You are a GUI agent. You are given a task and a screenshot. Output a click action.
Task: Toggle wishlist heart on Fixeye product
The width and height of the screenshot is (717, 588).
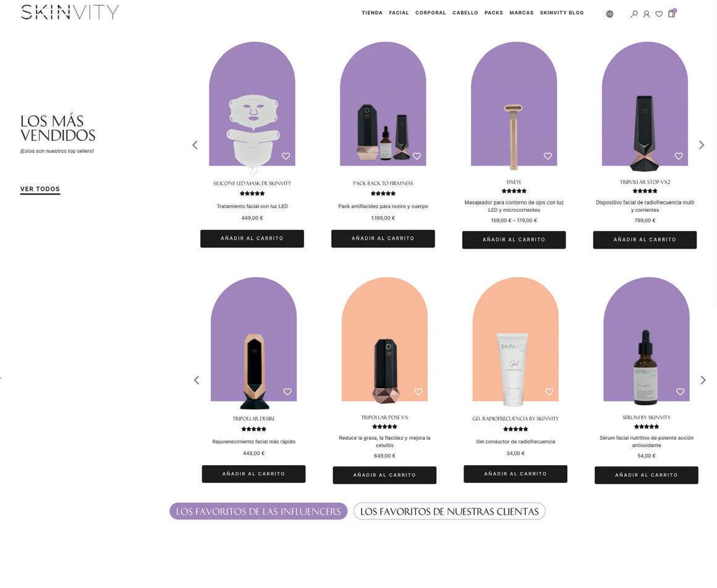548,156
